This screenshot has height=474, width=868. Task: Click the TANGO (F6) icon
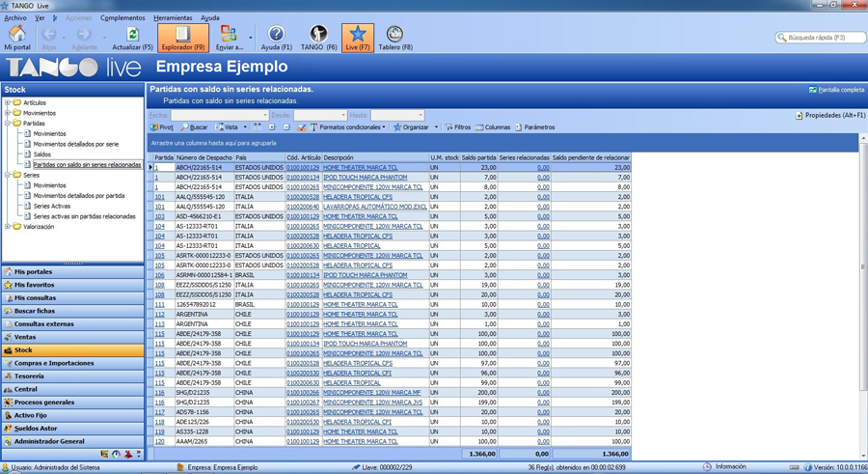tap(318, 35)
